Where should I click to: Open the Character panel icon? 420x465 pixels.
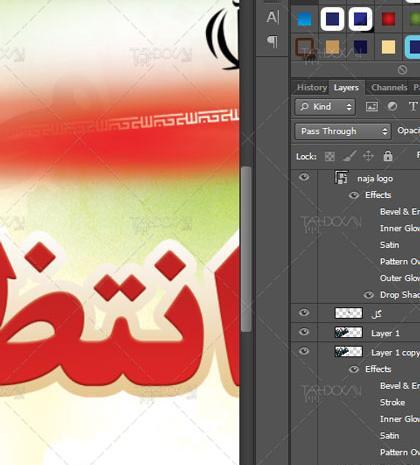coord(272,17)
